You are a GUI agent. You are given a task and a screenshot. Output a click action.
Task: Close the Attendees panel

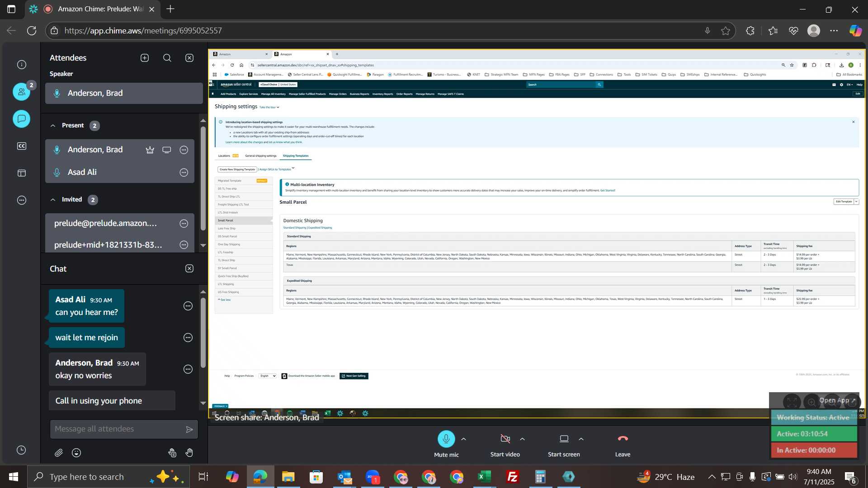click(189, 58)
